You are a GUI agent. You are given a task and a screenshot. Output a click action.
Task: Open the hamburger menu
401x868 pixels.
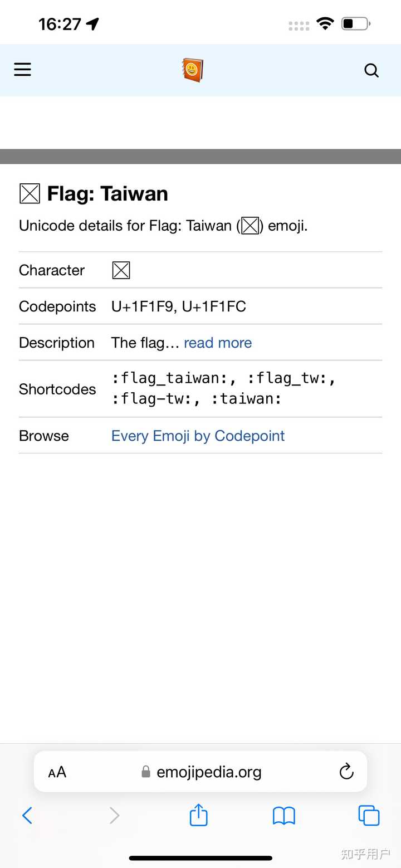[x=22, y=69]
